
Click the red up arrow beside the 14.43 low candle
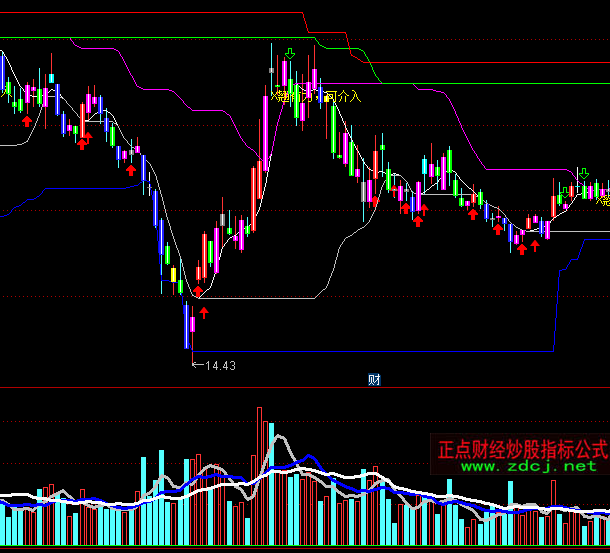pyautogui.click(x=204, y=313)
